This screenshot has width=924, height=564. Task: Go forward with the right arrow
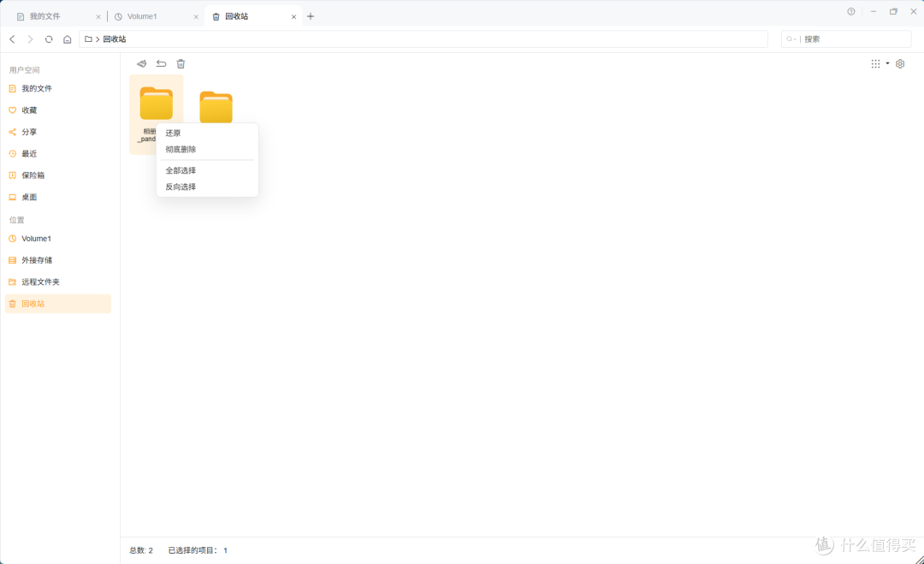click(30, 39)
